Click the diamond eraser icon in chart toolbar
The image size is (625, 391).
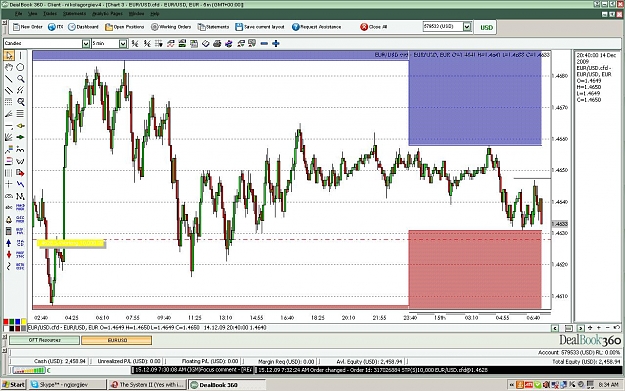(x=205, y=43)
